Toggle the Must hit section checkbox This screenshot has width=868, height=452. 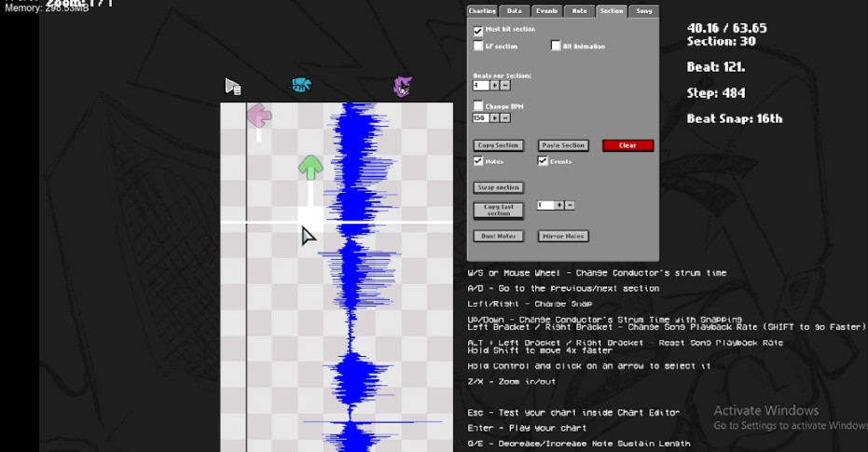point(478,31)
